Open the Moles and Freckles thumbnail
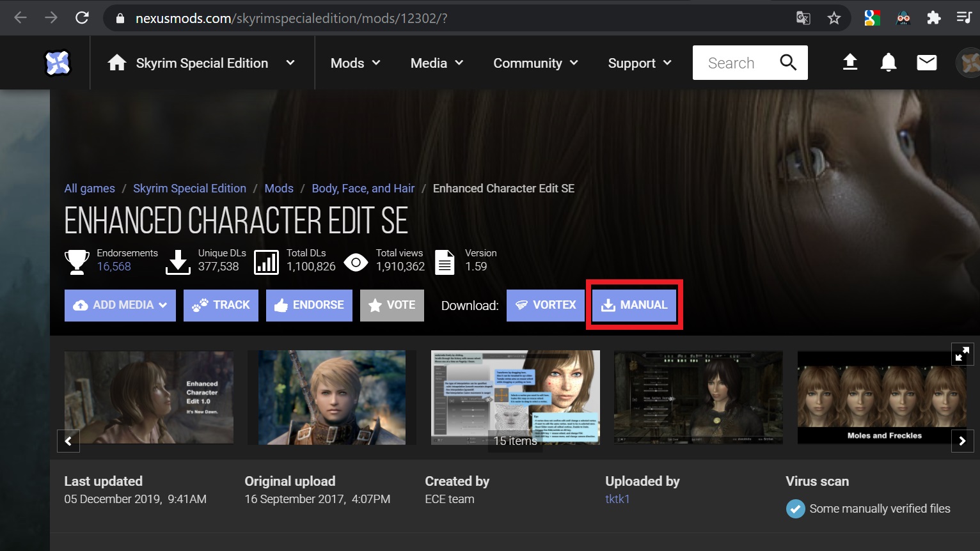The height and width of the screenshot is (551, 980). pyautogui.click(x=881, y=398)
